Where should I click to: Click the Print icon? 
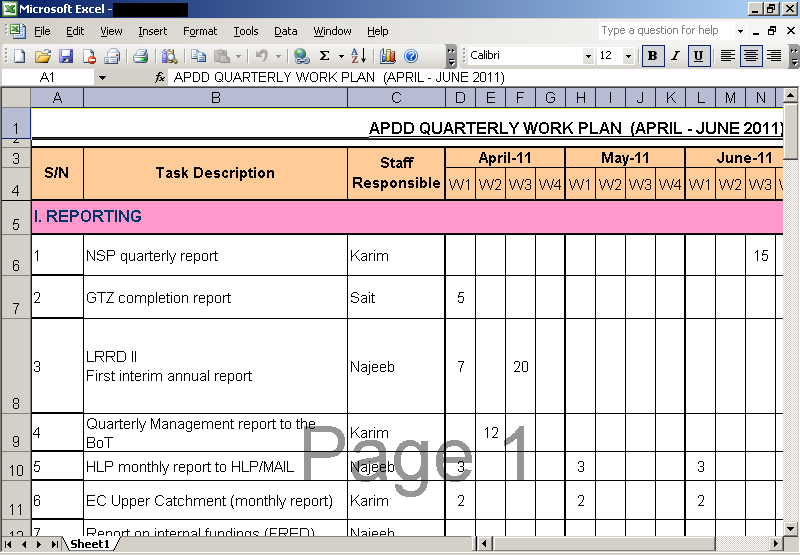141,56
